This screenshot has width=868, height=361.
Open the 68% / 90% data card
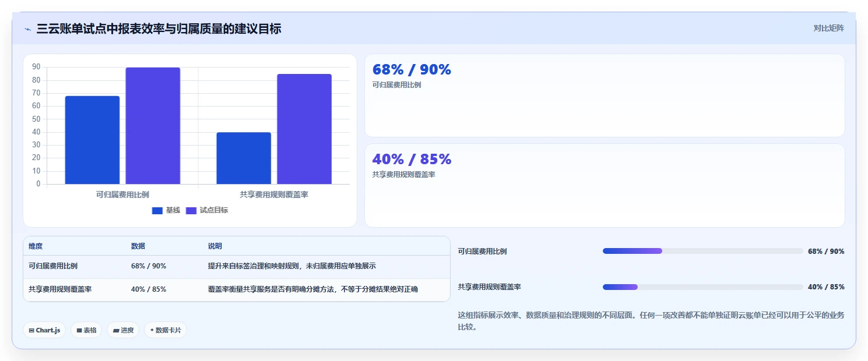(x=605, y=95)
